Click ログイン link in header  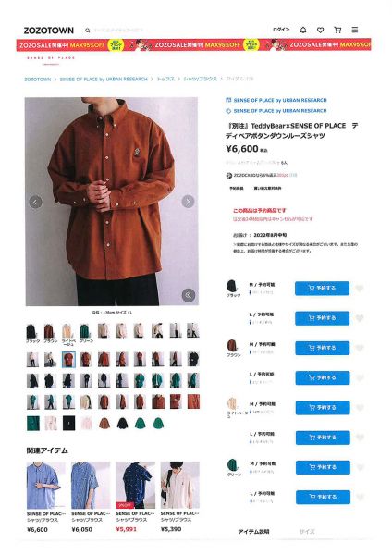click(281, 30)
